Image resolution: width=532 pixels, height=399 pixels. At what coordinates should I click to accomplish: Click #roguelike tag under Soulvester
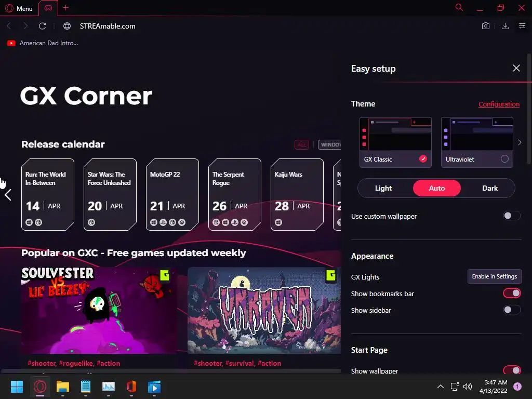[76, 363]
